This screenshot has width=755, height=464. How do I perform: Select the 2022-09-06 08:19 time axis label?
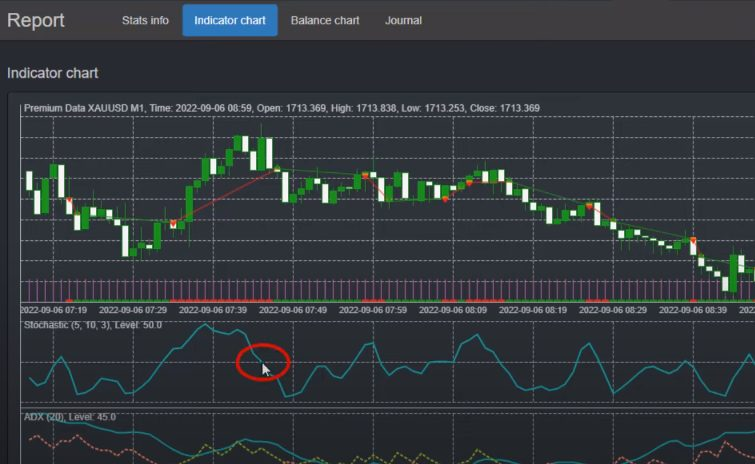point(532,311)
